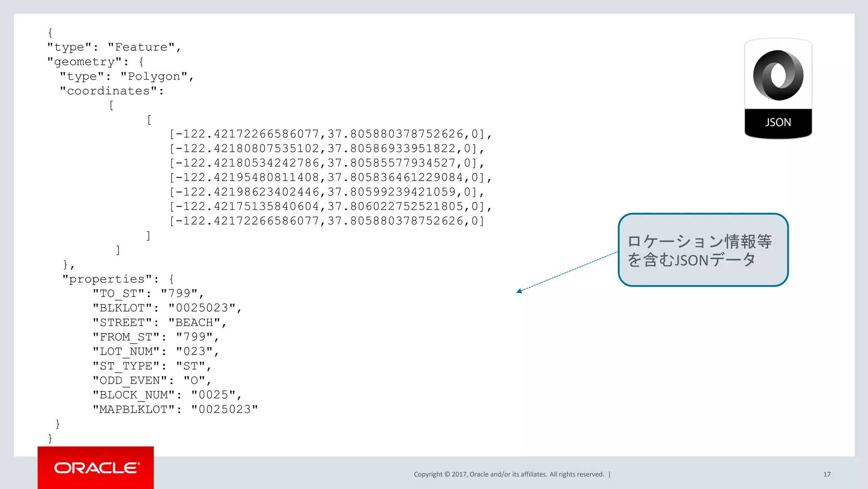This screenshot has height=489, width=868.
Task: Click the "properties" key text
Action: (x=107, y=279)
